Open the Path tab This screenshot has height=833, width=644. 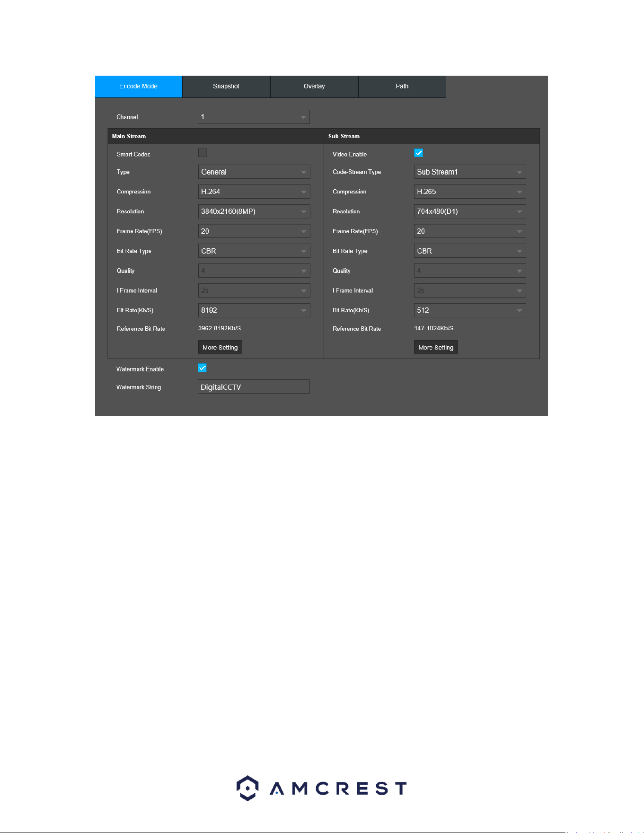[x=402, y=87]
